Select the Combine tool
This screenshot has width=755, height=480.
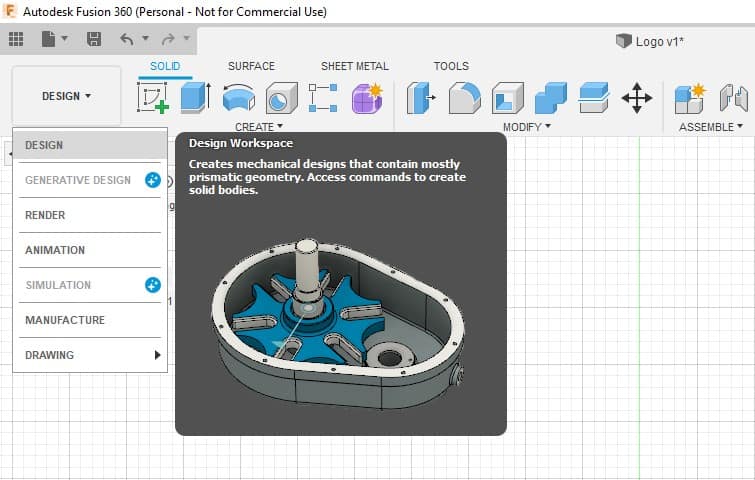tap(551, 98)
